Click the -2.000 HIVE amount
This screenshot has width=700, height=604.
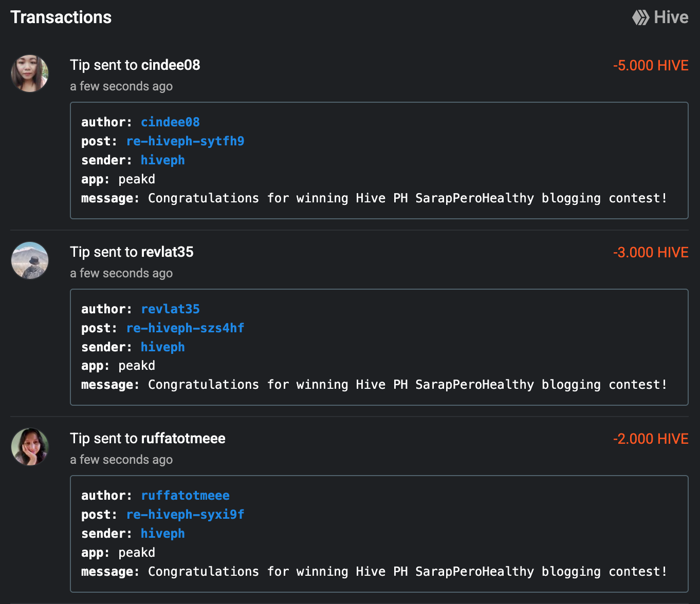651,439
